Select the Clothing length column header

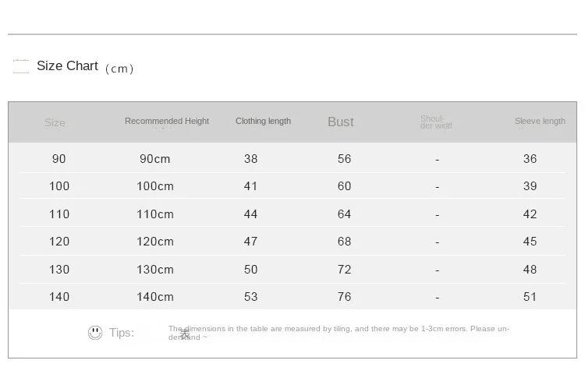(263, 122)
